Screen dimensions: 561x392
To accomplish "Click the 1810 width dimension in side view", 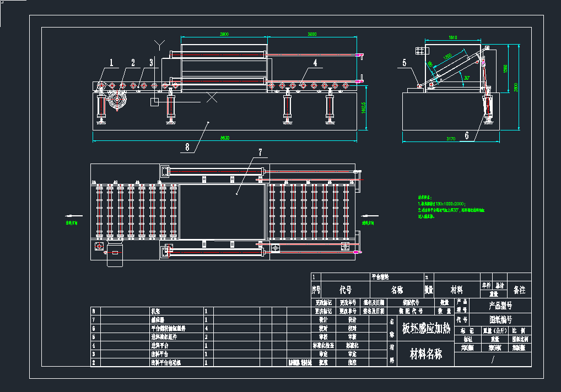I will coord(453,38).
